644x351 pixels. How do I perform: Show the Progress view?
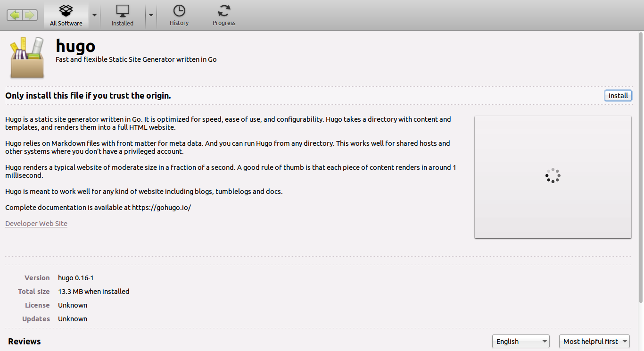(224, 16)
